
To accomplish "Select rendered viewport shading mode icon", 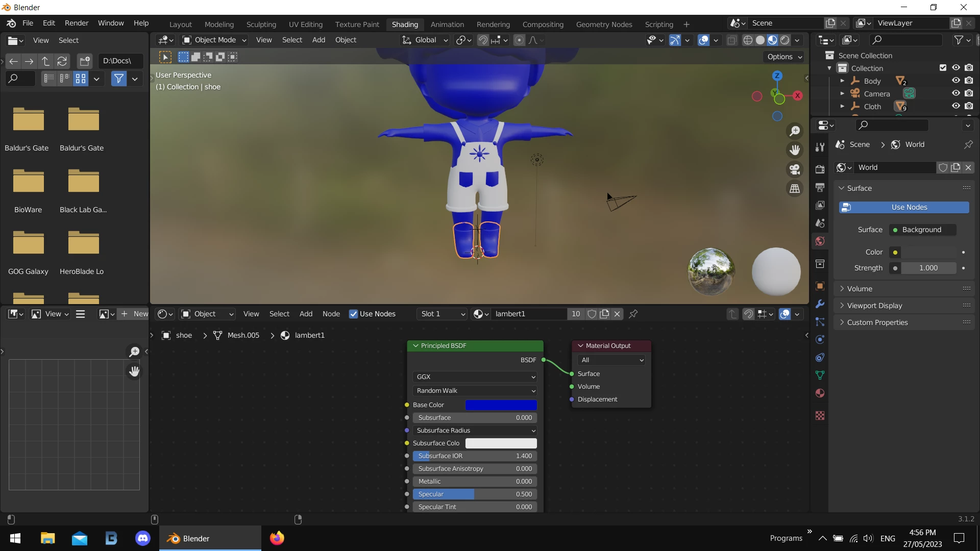I will click(785, 40).
